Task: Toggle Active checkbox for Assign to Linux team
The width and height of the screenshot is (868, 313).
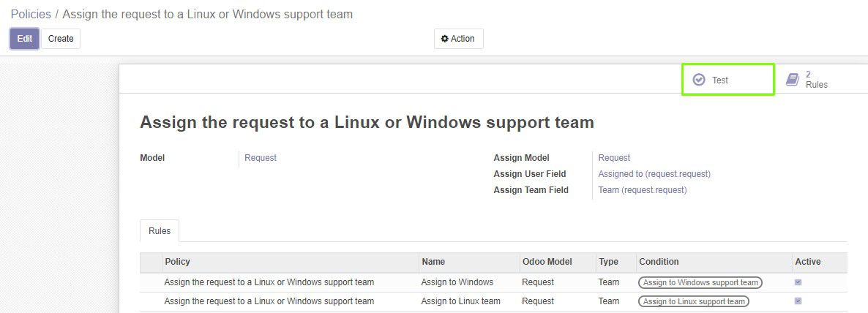Action: pyautogui.click(x=798, y=301)
